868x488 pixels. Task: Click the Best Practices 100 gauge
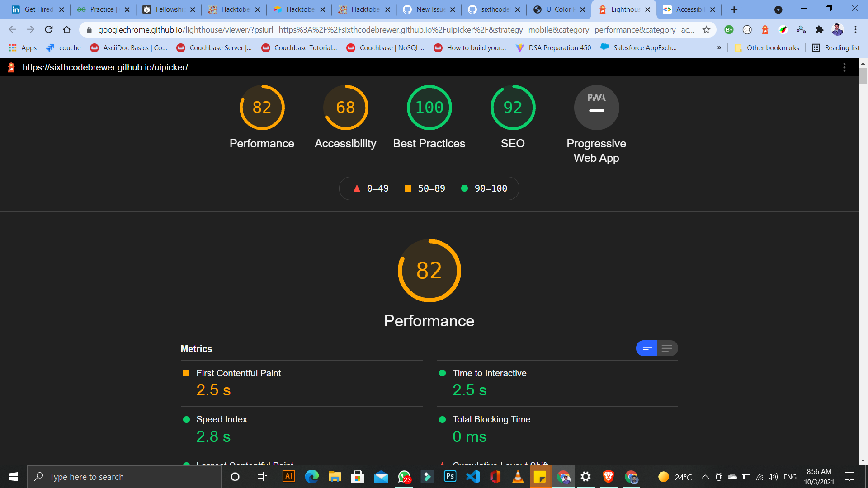pyautogui.click(x=429, y=108)
